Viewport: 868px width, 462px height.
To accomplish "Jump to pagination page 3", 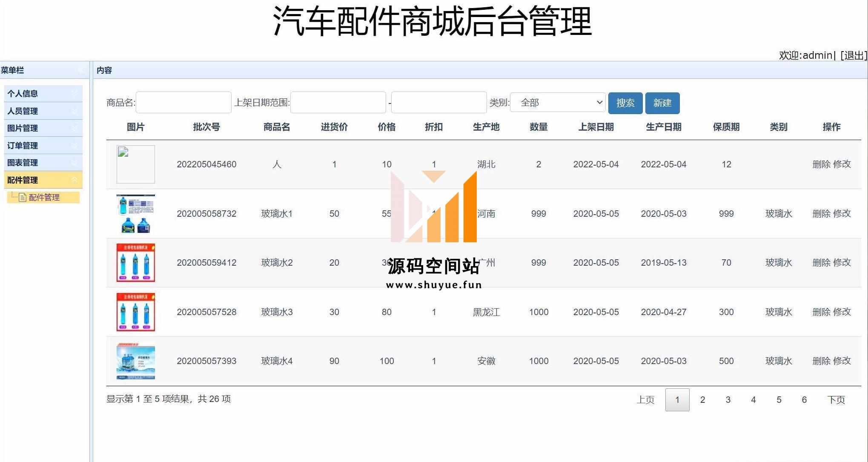I will tap(728, 400).
